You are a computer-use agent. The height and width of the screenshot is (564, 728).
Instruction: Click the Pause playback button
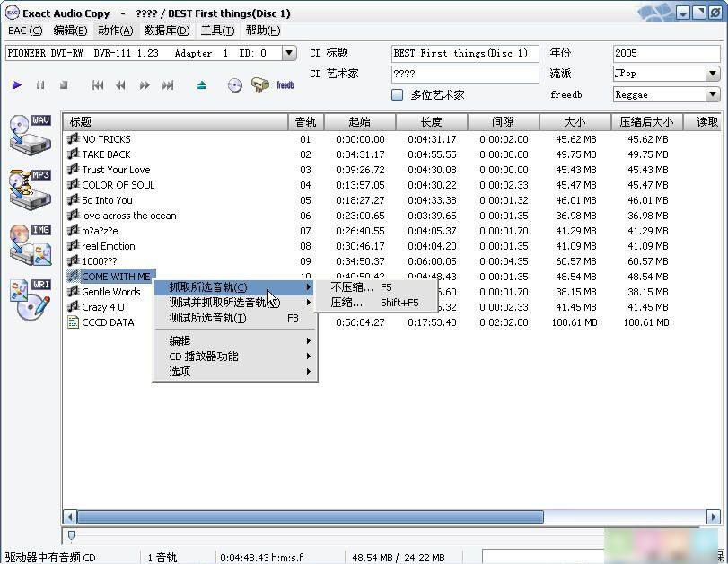tap(40, 85)
